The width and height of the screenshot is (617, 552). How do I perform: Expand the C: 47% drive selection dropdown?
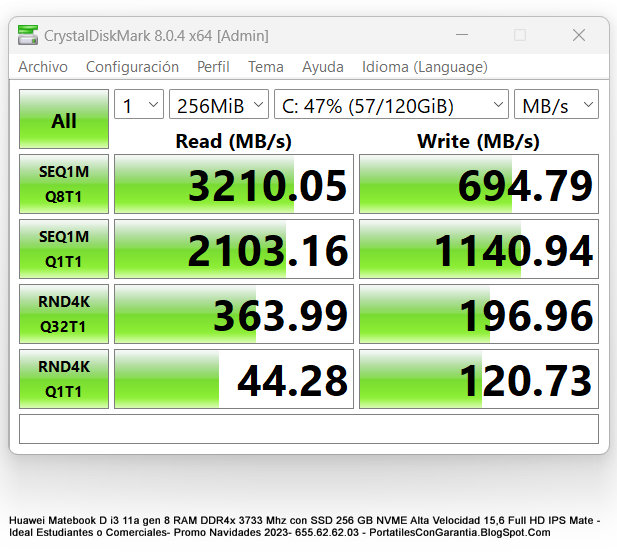coord(391,104)
